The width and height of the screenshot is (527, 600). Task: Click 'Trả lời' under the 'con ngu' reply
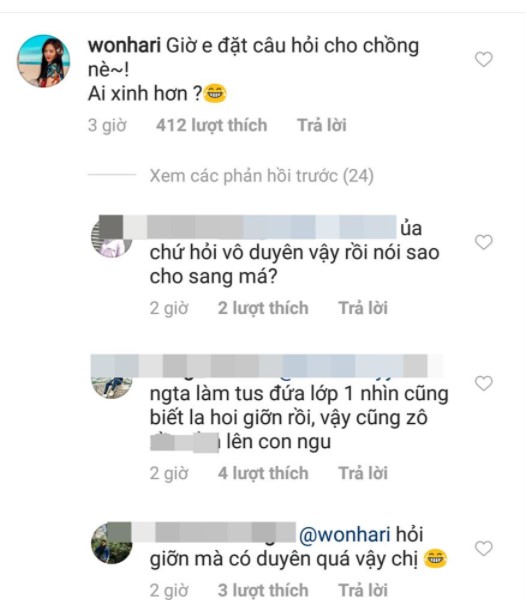pos(363,473)
